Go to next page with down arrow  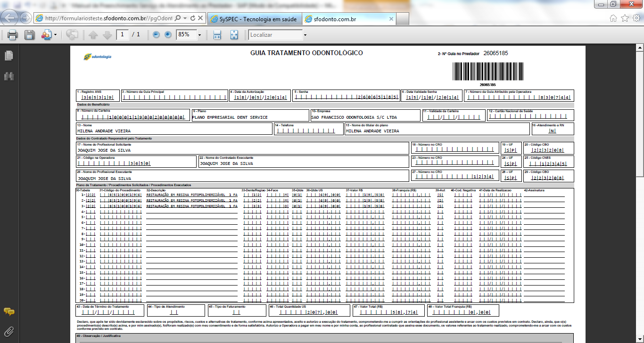107,35
